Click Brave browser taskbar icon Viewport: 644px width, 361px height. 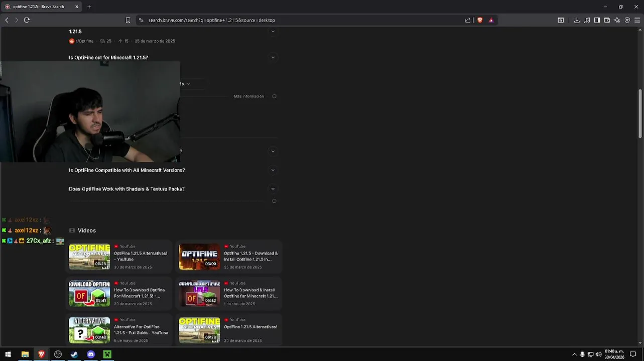41,354
